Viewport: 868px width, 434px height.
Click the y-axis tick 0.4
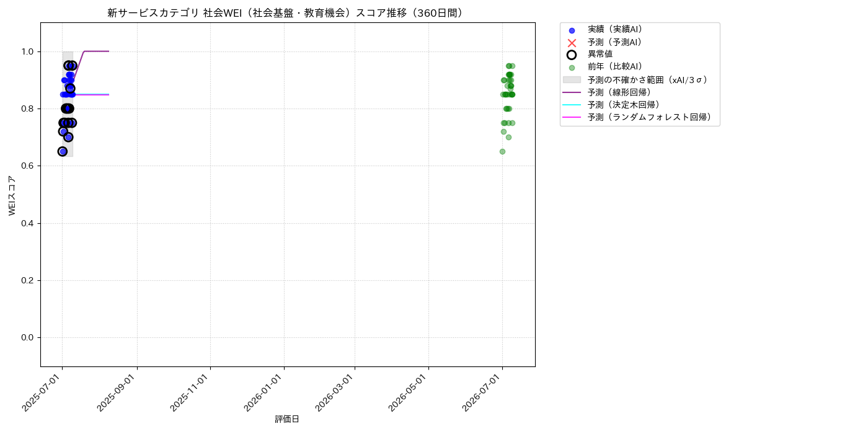(x=29, y=223)
